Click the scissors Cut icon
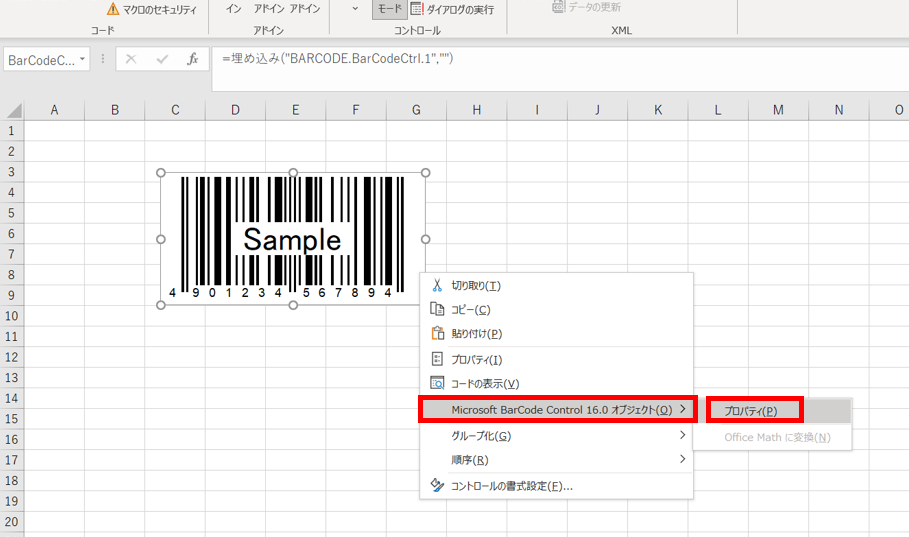 coord(437,285)
